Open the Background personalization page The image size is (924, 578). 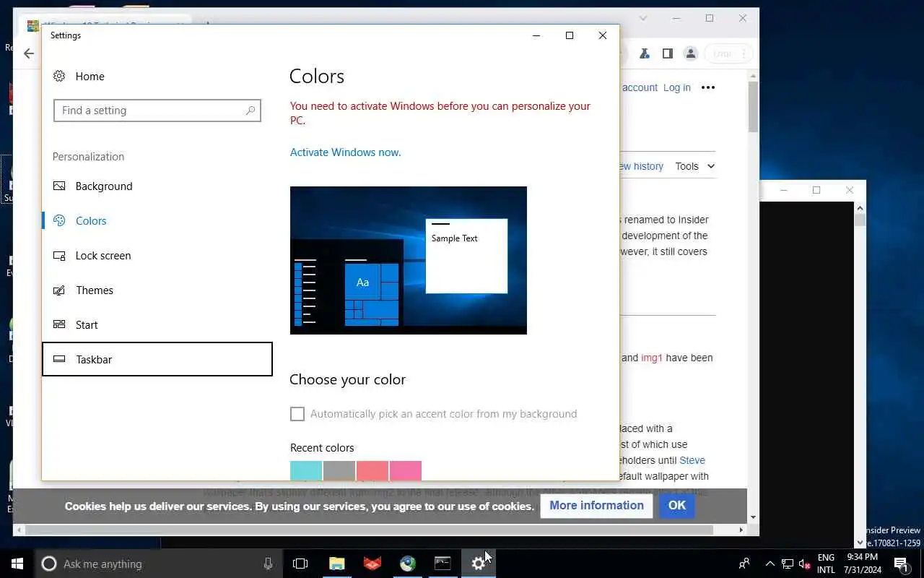tap(157, 186)
